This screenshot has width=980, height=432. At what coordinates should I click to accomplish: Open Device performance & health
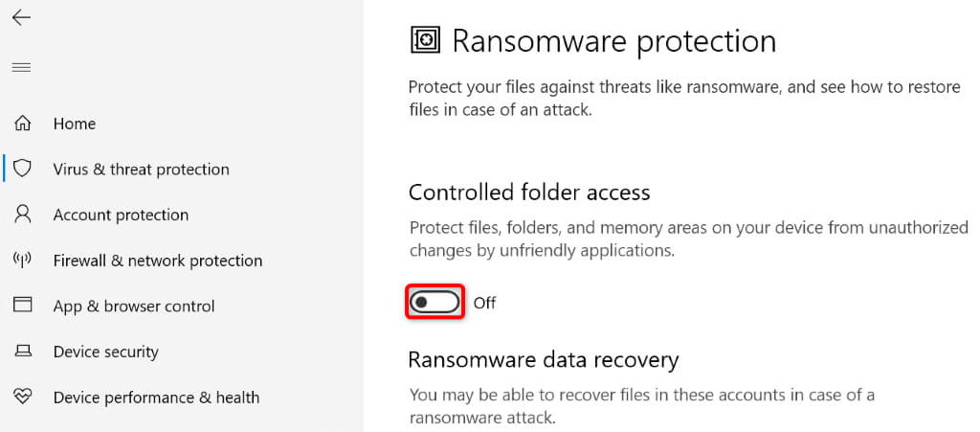(x=156, y=398)
